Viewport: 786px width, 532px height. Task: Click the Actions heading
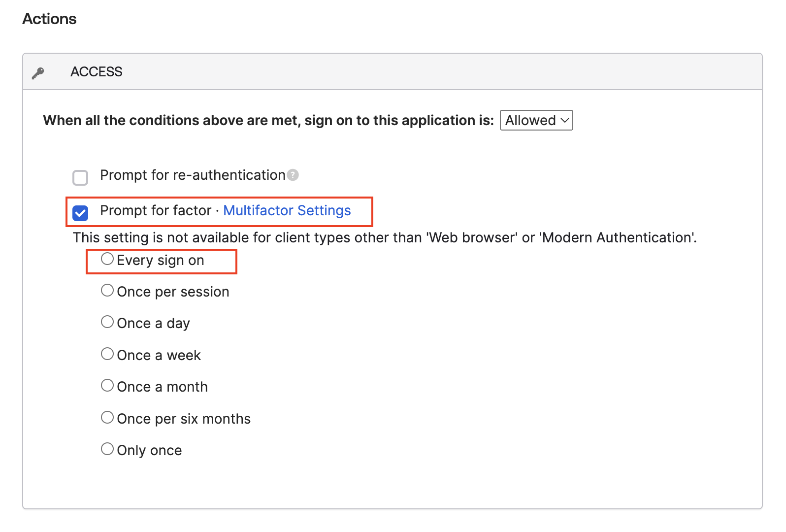coord(50,19)
